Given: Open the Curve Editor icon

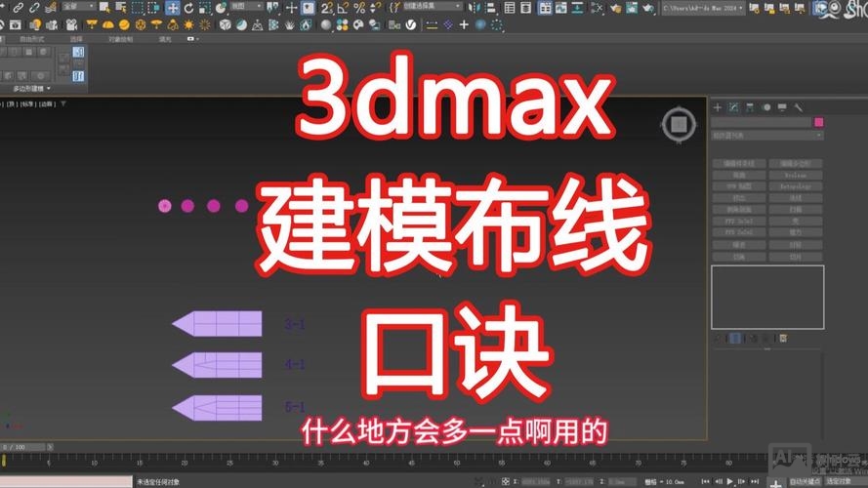Looking at the screenshot, I should click(x=560, y=7).
